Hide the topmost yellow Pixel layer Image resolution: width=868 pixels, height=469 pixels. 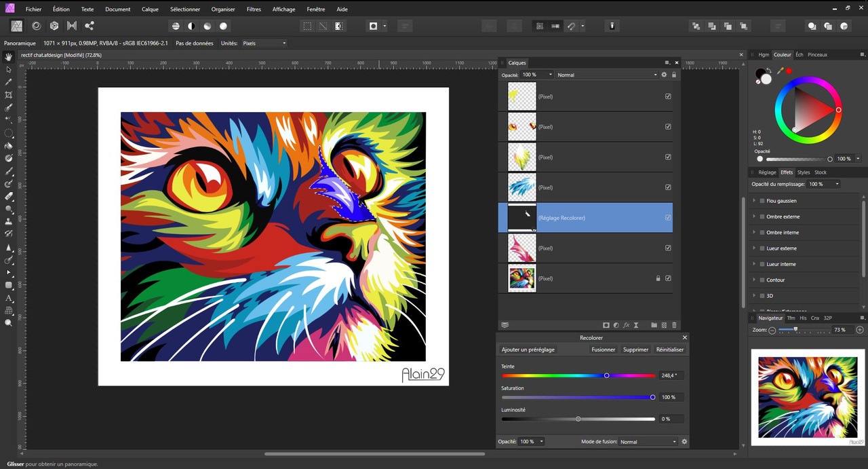[x=668, y=96]
